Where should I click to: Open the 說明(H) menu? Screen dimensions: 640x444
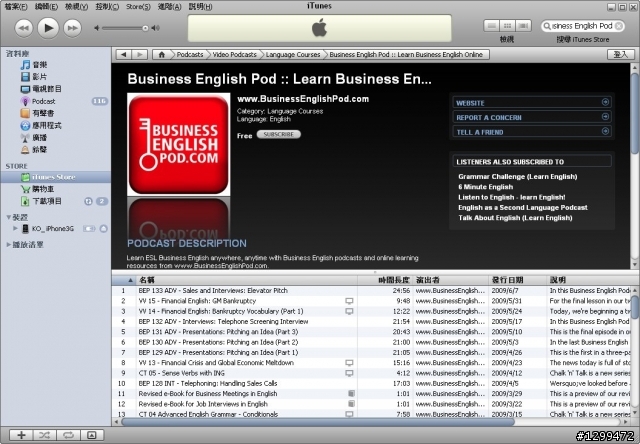[x=200, y=7]
